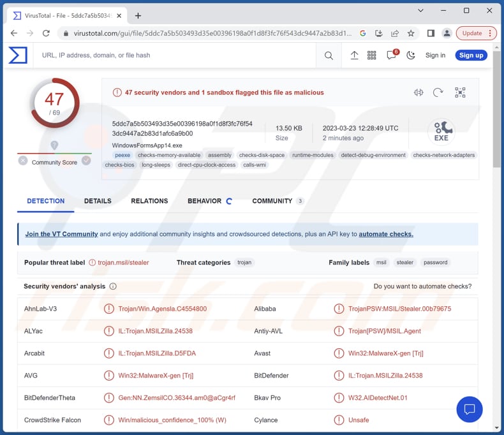Click the upload file icon

pyautogui.click(x=354, y=55)
